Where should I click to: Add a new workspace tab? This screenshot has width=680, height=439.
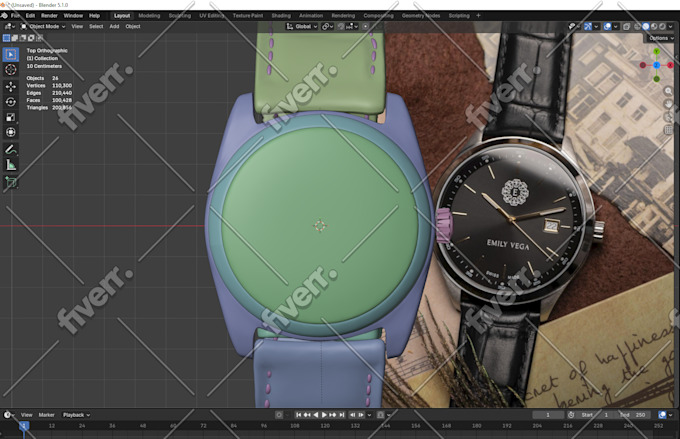(x=478, y=16)
